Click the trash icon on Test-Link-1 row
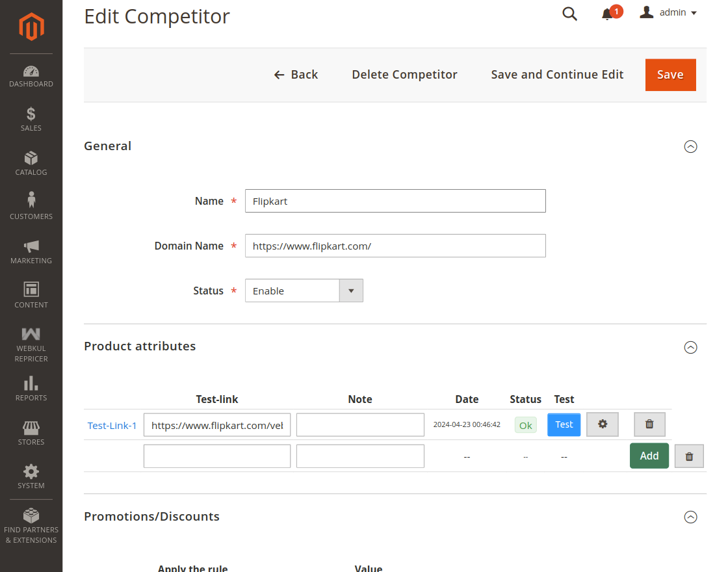 point(649,424)
